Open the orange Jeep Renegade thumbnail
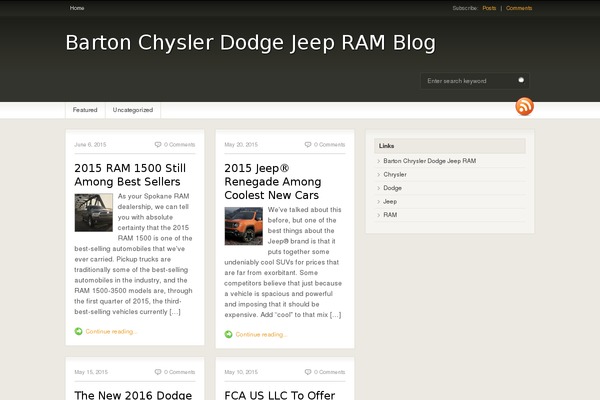 (x=244, y=226)
